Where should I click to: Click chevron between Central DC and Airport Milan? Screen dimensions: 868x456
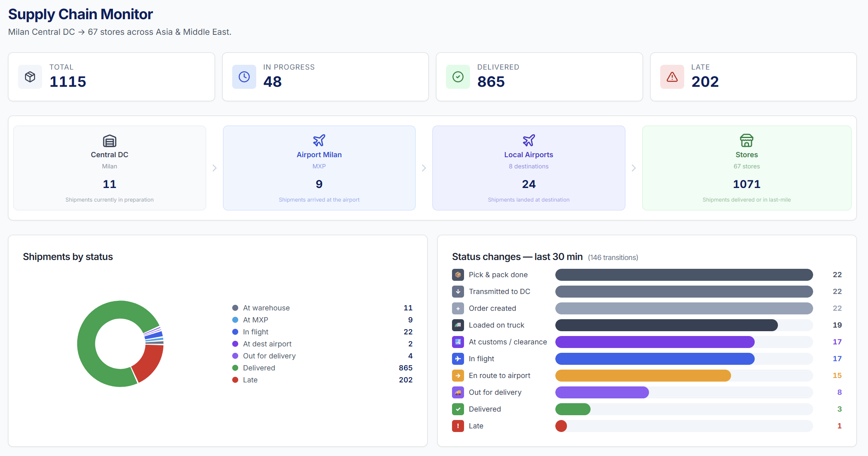tap(215, 168)
